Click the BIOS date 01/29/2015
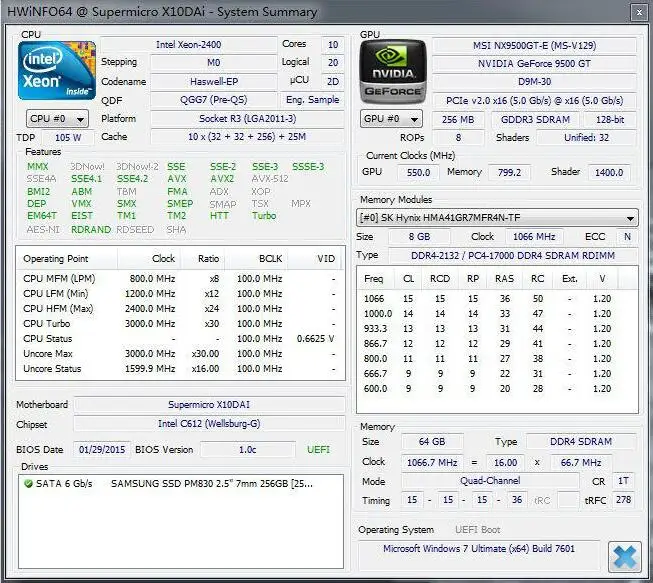The image size is (653, 583). coord(102,450)
